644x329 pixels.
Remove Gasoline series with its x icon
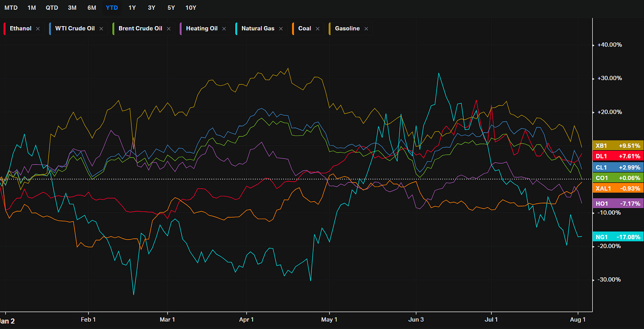coord(366,29)
